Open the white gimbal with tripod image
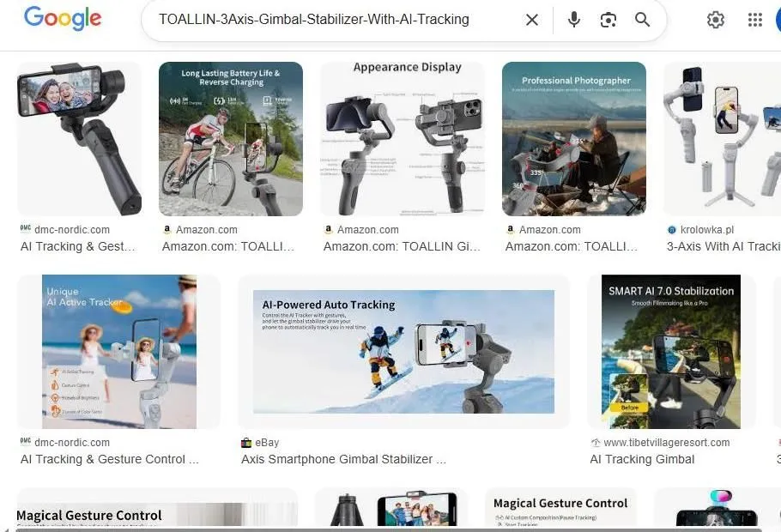The height and width of the screenshot is (532, 781). 723,139
